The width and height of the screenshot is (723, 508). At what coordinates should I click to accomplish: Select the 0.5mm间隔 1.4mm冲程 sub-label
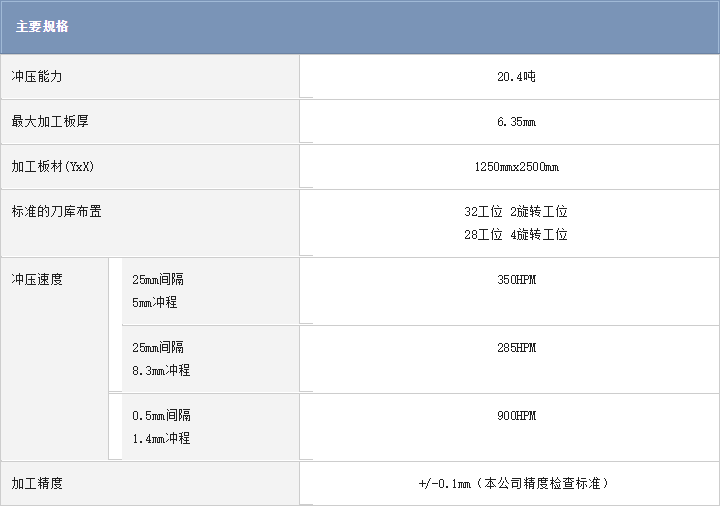pos(161,427)
